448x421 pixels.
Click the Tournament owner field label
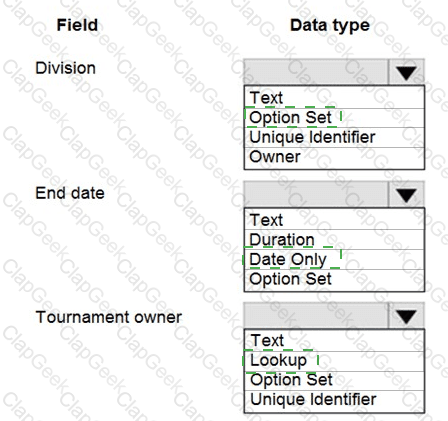point(109,317)
